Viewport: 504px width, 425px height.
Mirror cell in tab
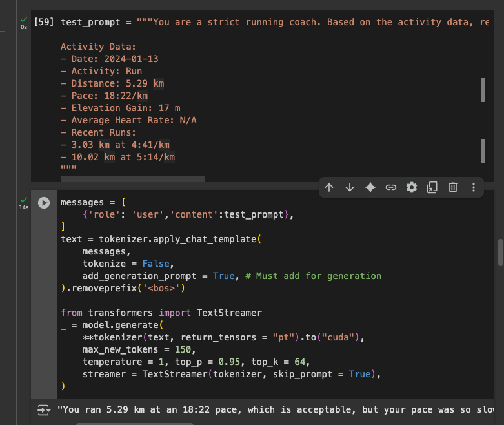(x=432, y=187)
